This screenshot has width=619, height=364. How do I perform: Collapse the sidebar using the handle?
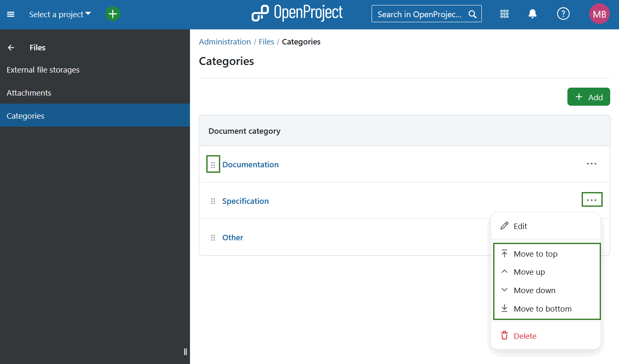[x=185, y=352]
